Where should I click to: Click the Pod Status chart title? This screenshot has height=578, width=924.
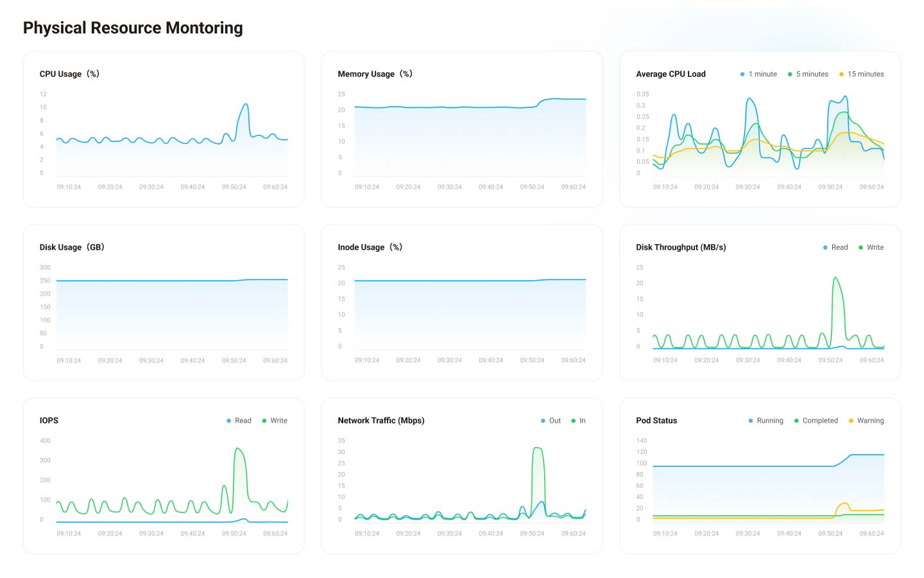coord(656,421)
